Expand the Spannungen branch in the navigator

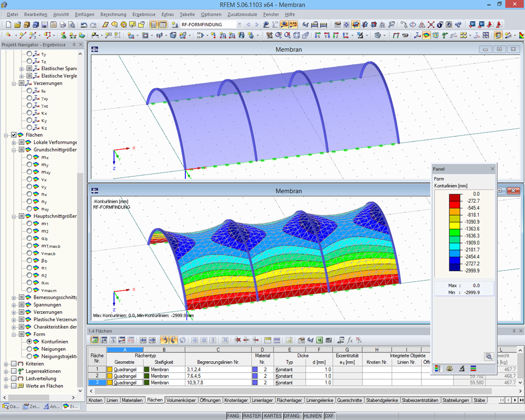15,304
